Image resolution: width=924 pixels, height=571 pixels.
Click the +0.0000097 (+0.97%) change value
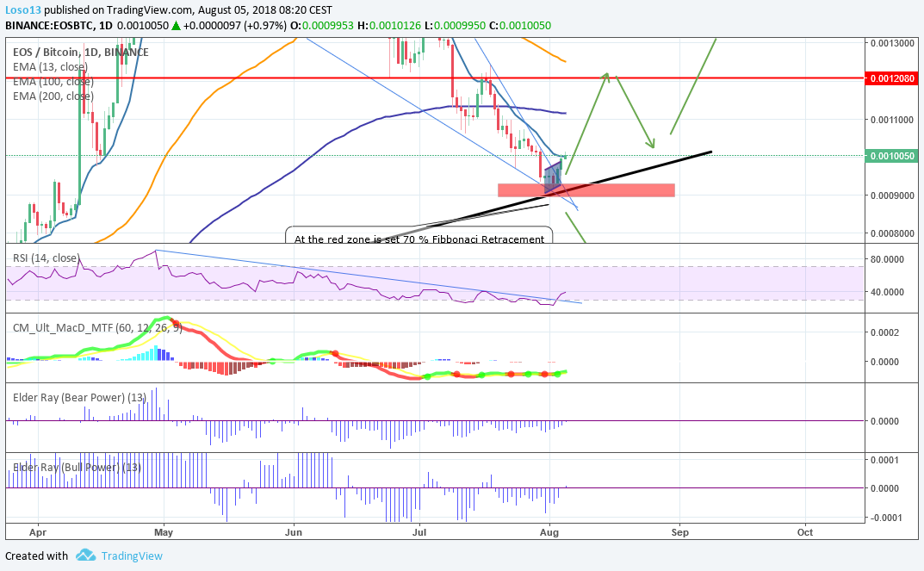click(x=234, y=25)
